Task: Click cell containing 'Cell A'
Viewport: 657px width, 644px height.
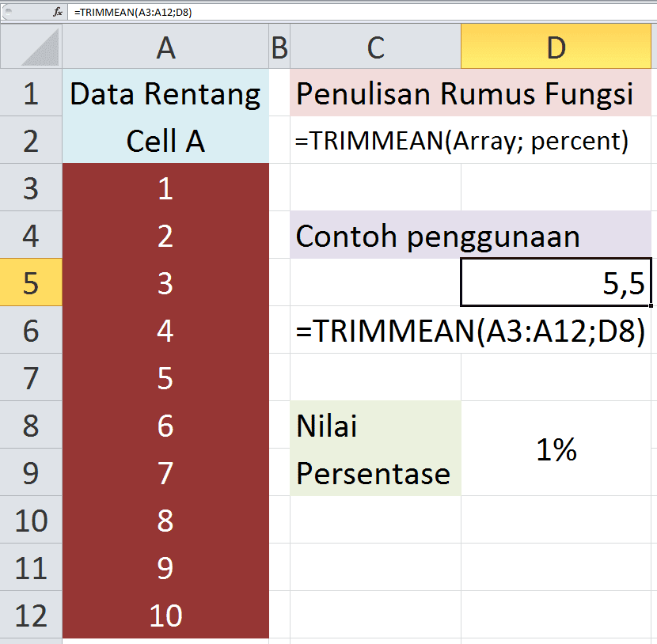Action: pyautogui.click(x=165, y=140)
